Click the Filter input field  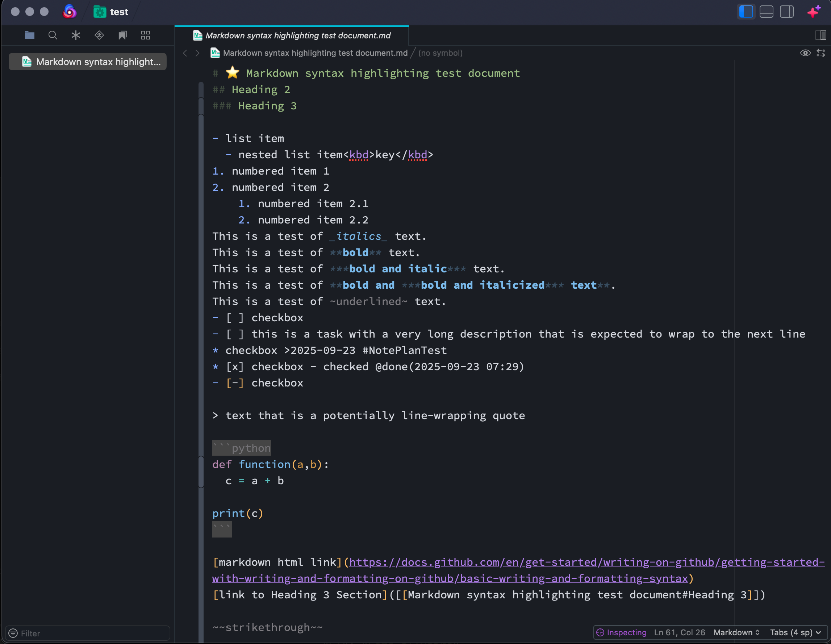88,633
